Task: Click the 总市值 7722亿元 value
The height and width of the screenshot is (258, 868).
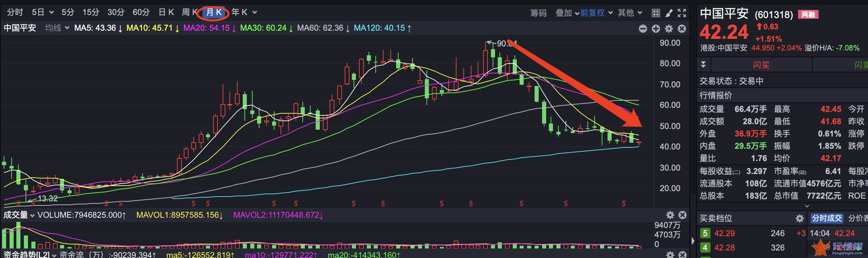Action: pos(824,196)
